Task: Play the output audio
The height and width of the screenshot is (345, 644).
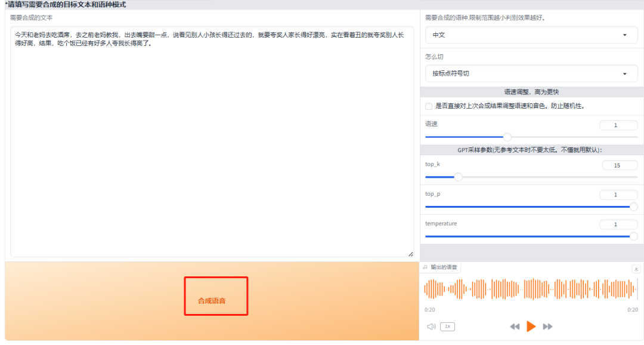Action: pyautogui.click(x=531, y=326)
